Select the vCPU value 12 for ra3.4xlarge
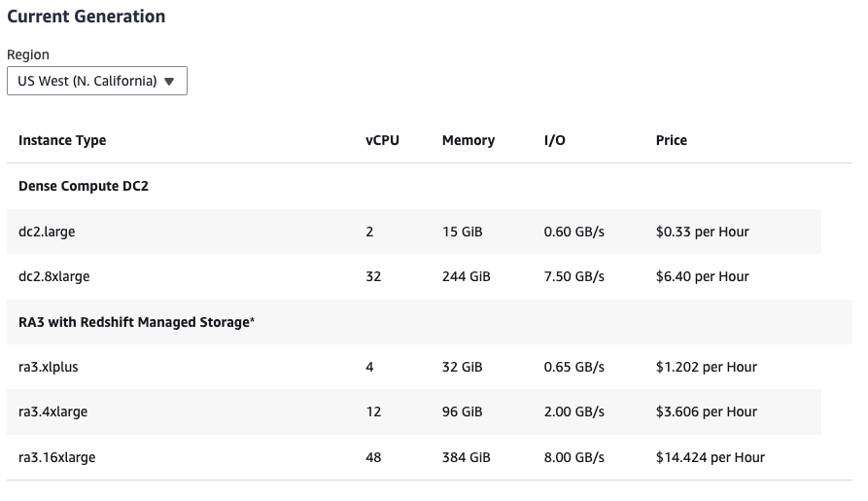The height and width of the screenshot is (501, 868). (x=373, y=412)
